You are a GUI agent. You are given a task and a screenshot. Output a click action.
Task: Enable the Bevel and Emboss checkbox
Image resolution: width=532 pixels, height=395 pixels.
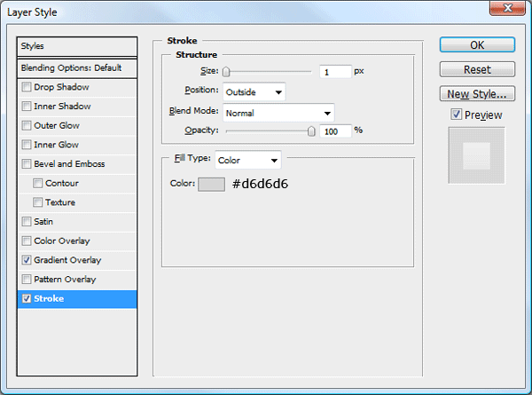pos(27,164)
